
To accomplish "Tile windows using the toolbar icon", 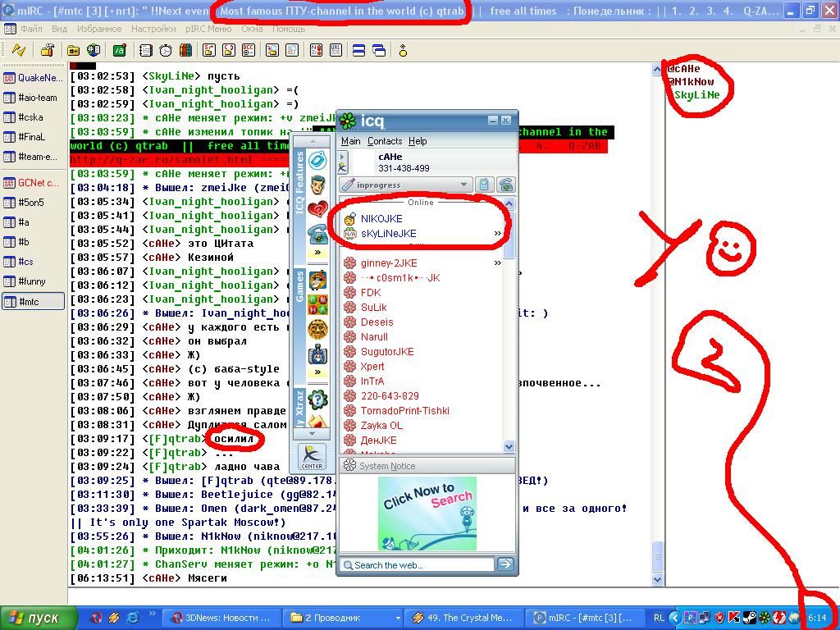I will coord(359,50).
